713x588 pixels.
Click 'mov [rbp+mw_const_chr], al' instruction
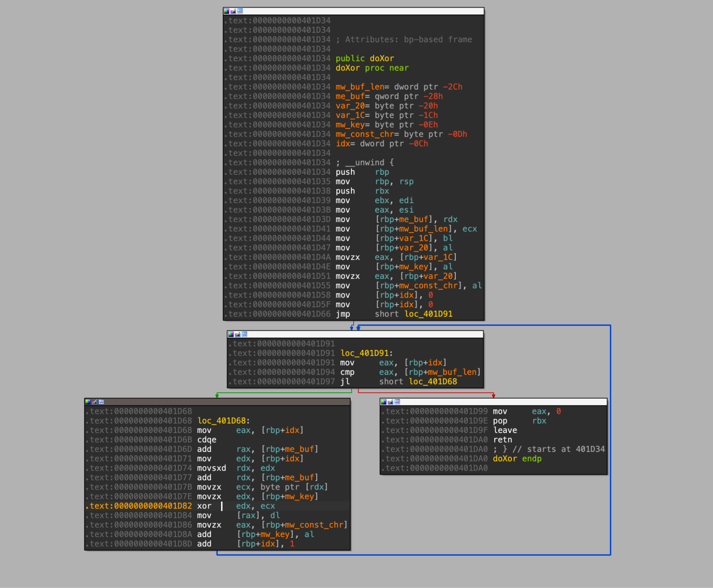pos(409,285)
